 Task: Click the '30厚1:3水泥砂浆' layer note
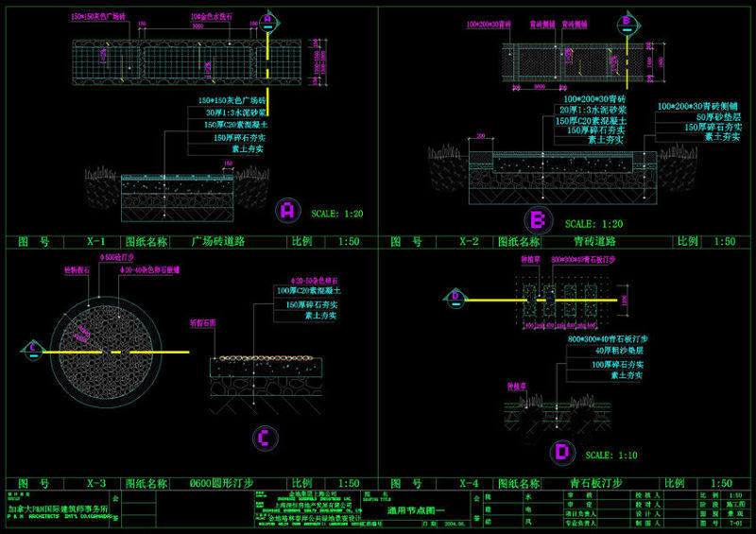pyautogui.click(x=237, y=112)
